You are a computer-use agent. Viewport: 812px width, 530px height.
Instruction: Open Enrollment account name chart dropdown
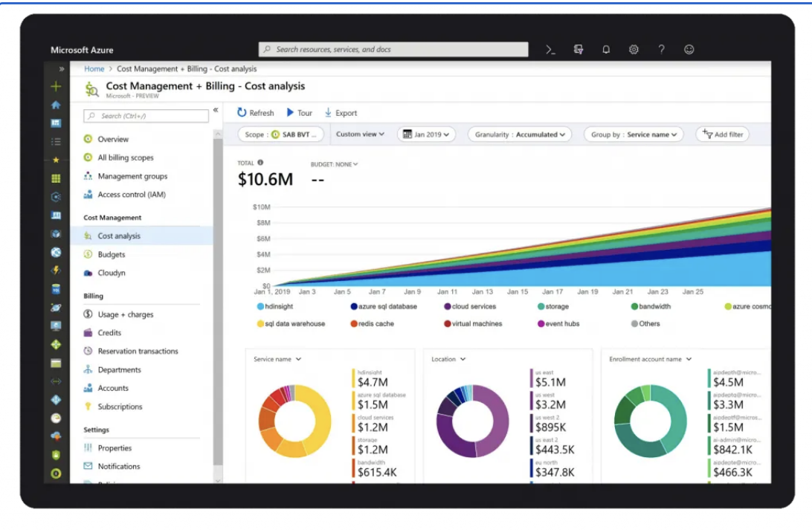[x=651, y=359]
